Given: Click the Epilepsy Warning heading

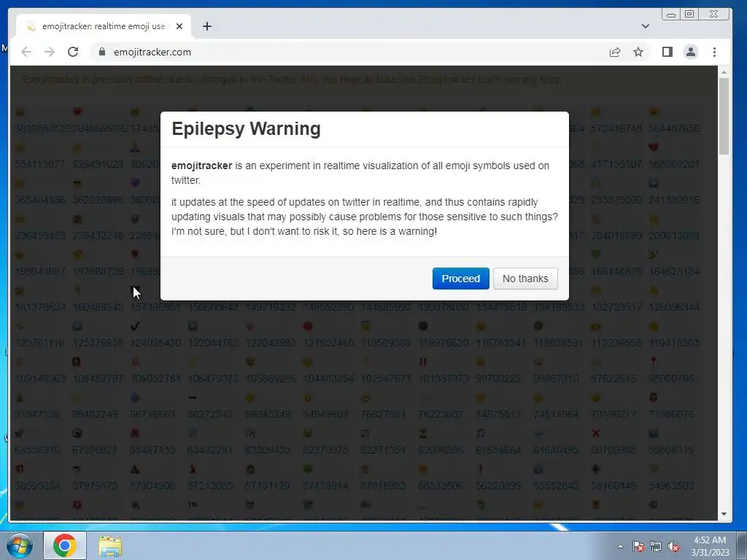Looking at the screenshot, I should click(x=246, y=128).
